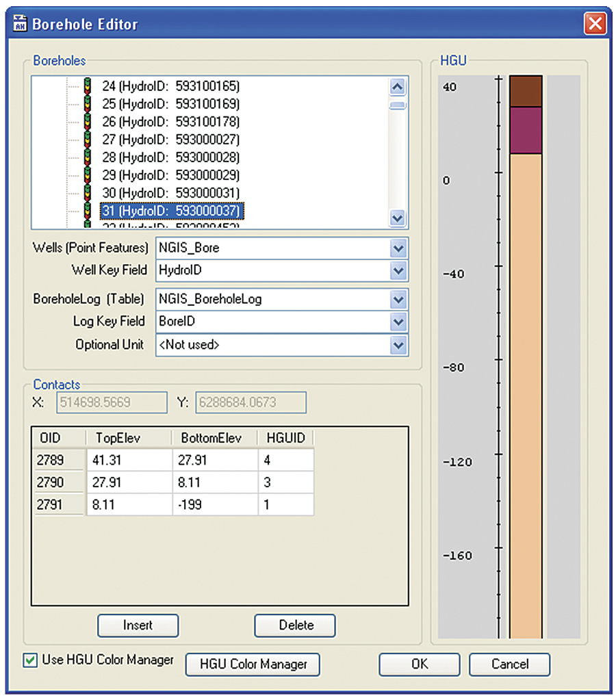Click the borehole list scroll down arrow
Screen dimensions: 616x698
[x=398, y=218]
